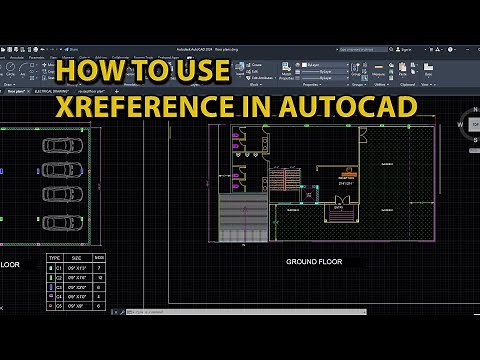Click Create block in Block panel

[x=254, y=65]
